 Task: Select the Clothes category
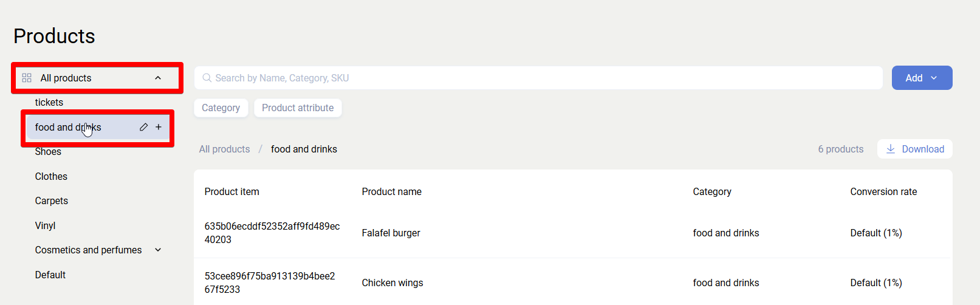pyautogui.click(x=51, y=176)
